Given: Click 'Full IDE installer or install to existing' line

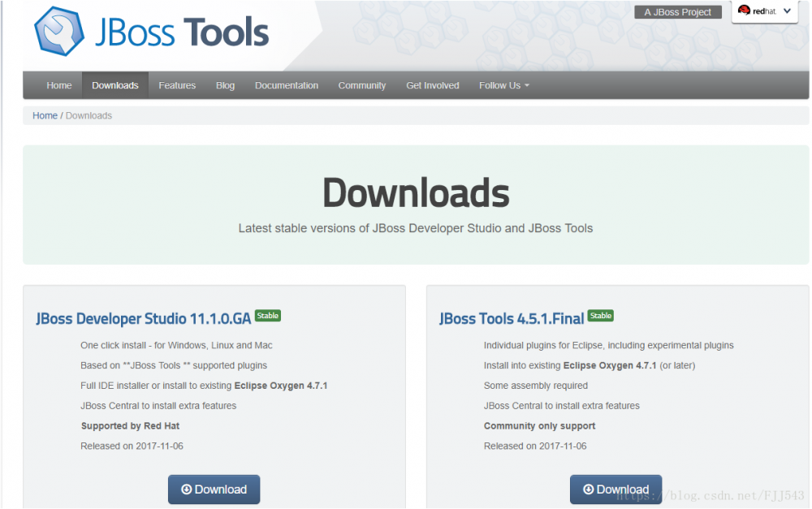Looking at the screenshot, I should (204, 386).
